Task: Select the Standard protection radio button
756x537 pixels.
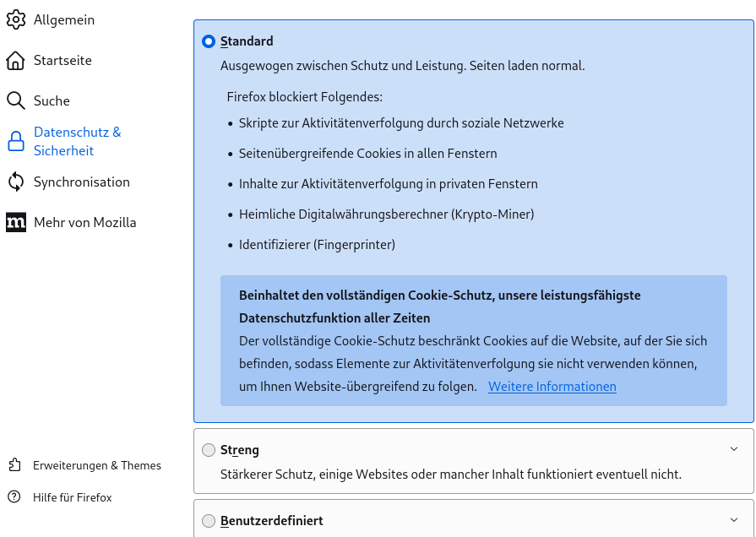Action: click(x=209, y=41)
